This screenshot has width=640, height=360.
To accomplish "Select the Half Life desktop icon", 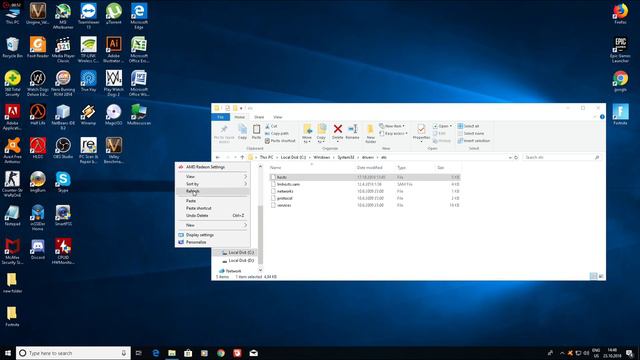I will [38, 114].
